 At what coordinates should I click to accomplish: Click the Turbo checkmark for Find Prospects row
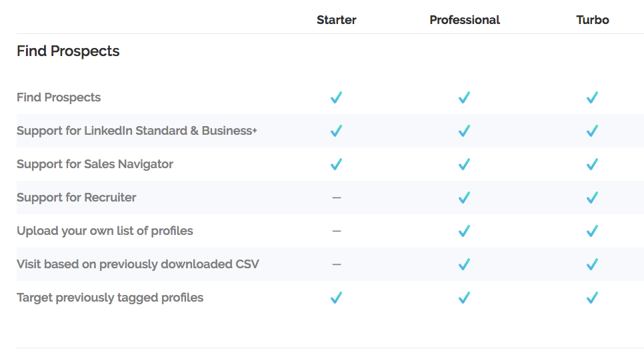pos(592,97)
